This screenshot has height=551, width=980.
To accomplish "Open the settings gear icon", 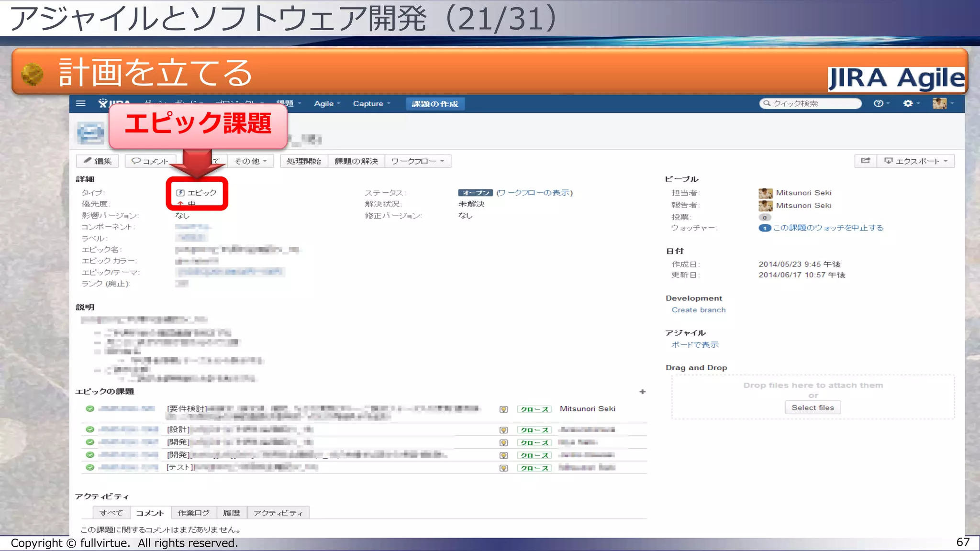I will pyautogui.click(x=908, y=103).
